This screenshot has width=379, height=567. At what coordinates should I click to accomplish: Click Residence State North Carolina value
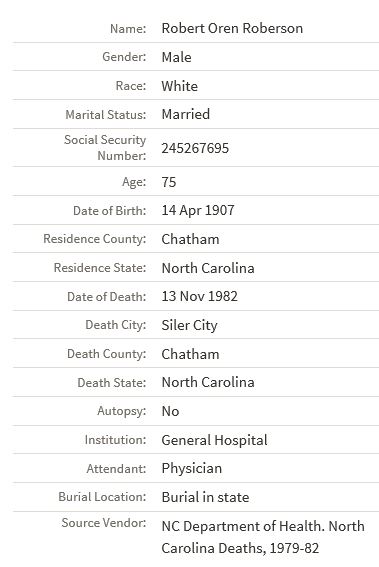pyautogui.click(x=208, y=268)
